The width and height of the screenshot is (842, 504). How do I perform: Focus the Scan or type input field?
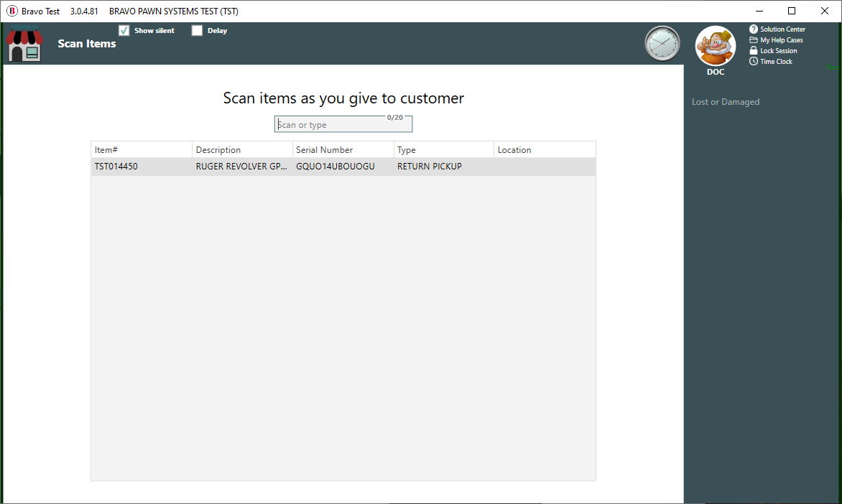click(x=343, y=124)
